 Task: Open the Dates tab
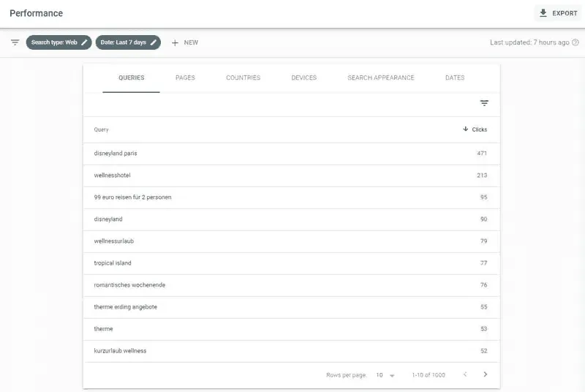[454, 78]
